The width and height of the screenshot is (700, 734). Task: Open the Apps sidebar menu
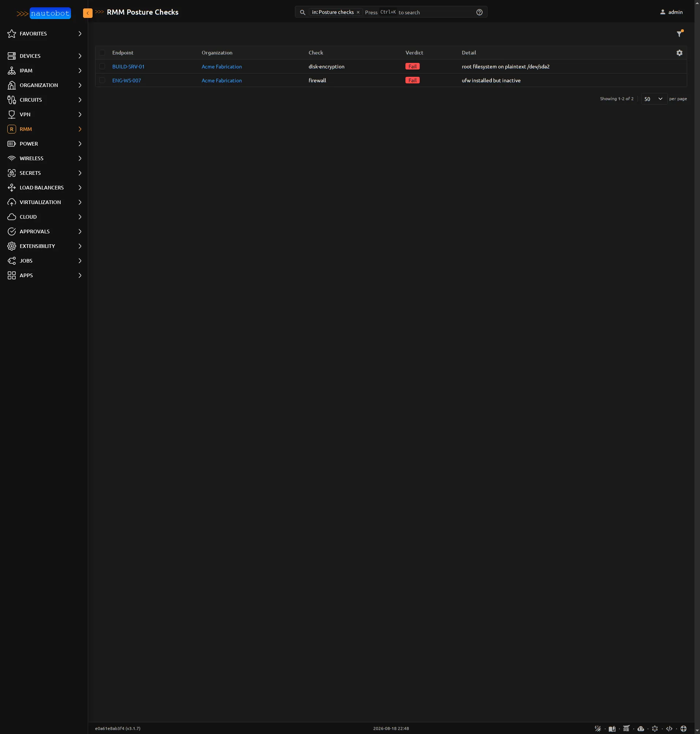click(x=44, y=275)
